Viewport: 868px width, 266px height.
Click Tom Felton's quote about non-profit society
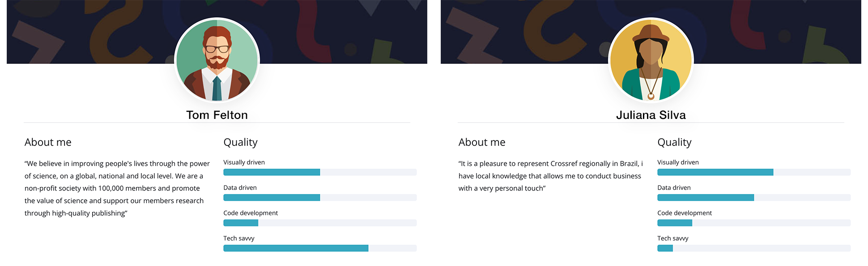(x=116, y=188)
